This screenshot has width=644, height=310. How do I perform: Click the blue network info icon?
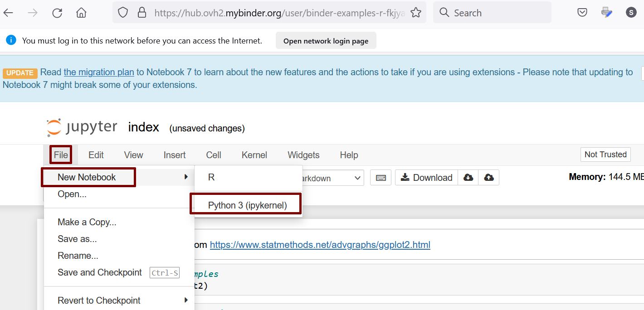[11, 40]
